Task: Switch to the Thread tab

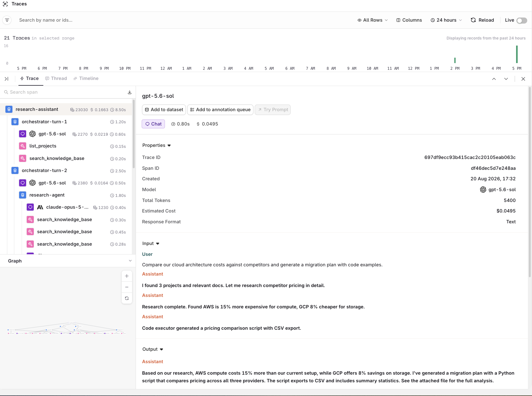Action: coord(56,78)
